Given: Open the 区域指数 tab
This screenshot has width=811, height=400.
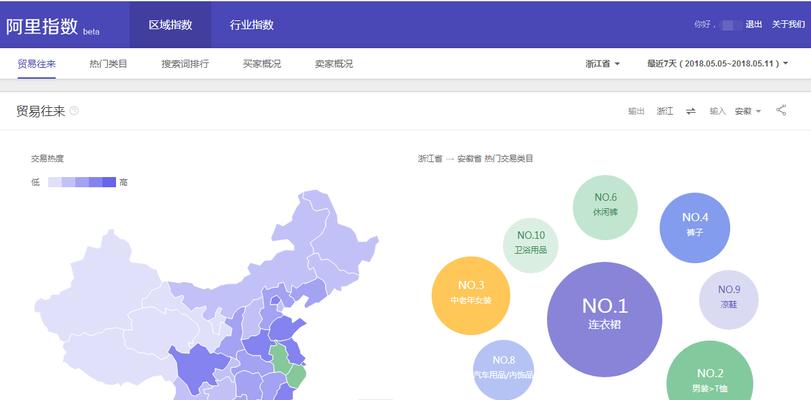Looking at the screenshot, I should click(x=170, y=24).
